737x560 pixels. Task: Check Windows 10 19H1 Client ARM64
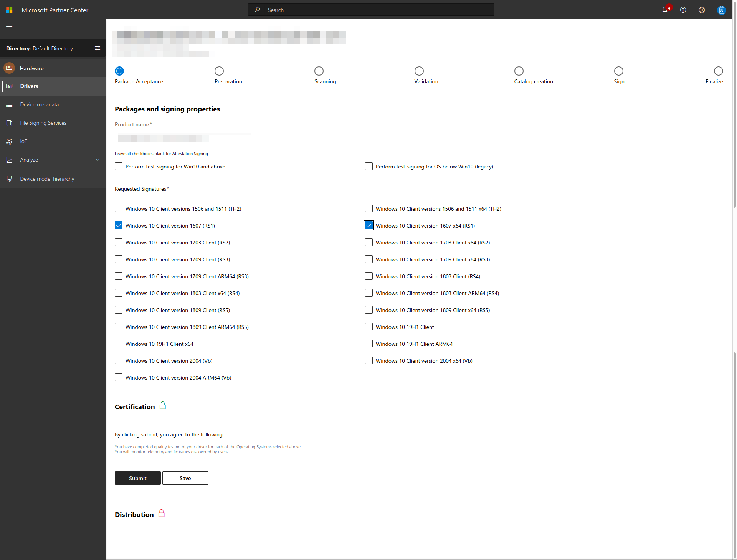[369, 344]
